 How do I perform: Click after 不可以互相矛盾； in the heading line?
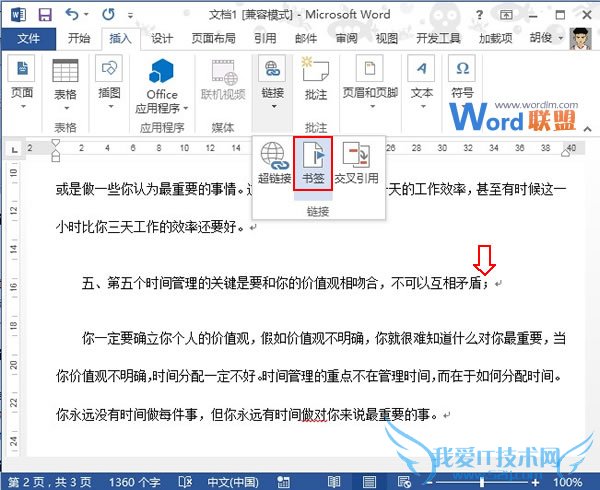click(490, 283)
